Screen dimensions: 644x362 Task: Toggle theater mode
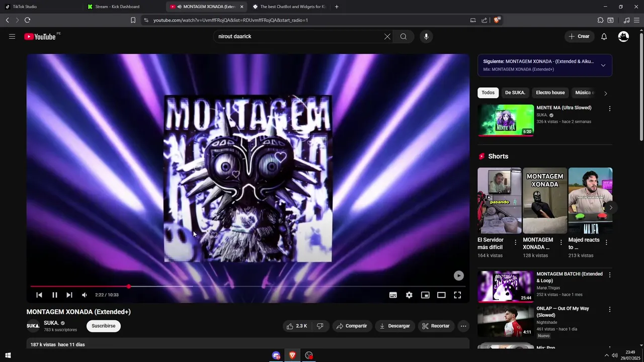pyautogui.click(x=441, y=295)
